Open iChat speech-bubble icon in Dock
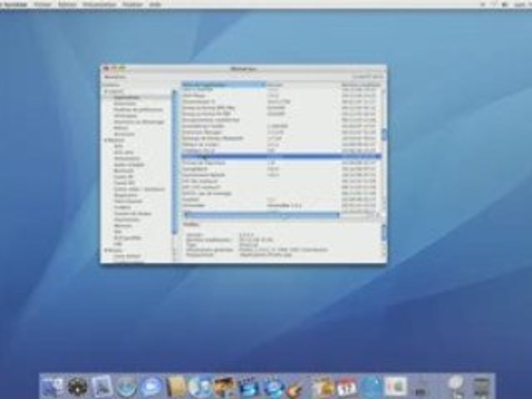Screen dimensions: 532x399 click(x=151, y=387)
